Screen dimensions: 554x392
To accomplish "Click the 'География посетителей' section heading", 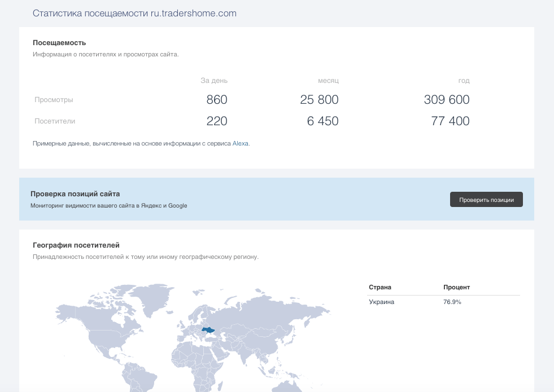I will [76, 245].
